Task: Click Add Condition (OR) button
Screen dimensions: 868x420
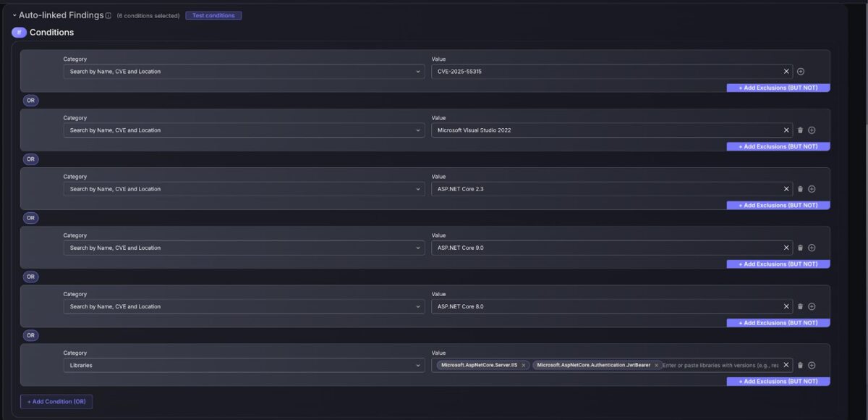Action: click(56, 401)
